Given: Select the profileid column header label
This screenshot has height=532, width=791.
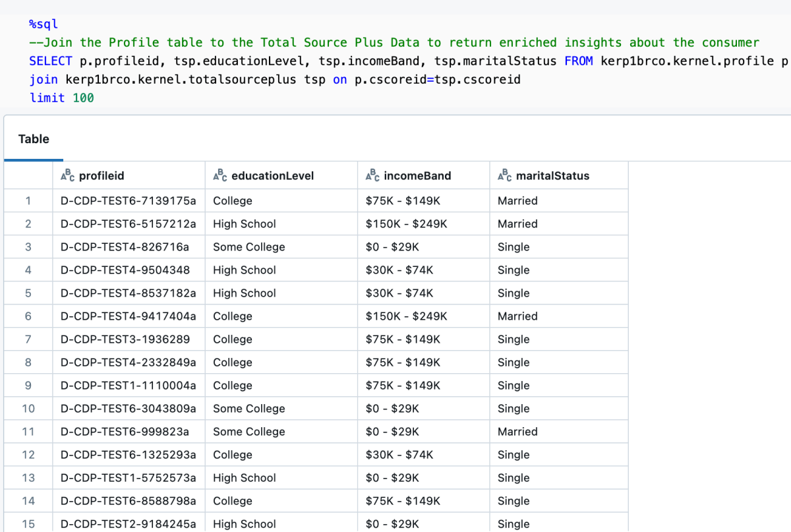Looking at the screenshot, I should pos(102,176).
